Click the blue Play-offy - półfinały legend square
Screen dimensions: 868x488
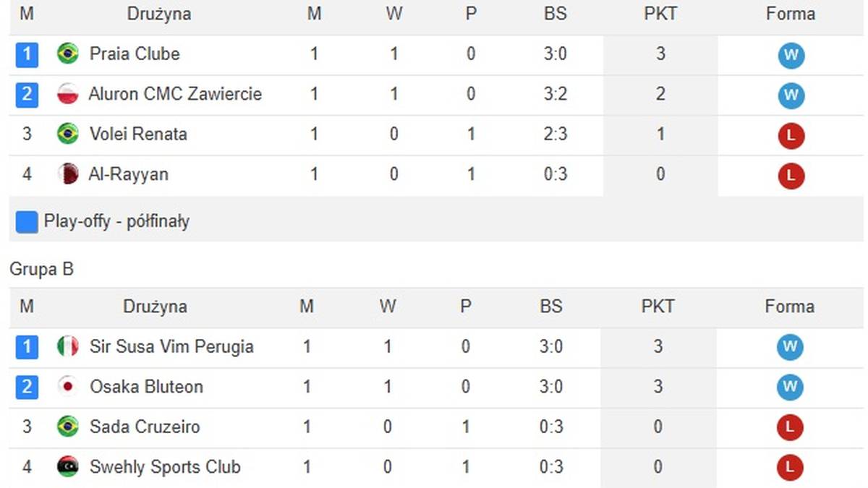[x=27, y=222]
